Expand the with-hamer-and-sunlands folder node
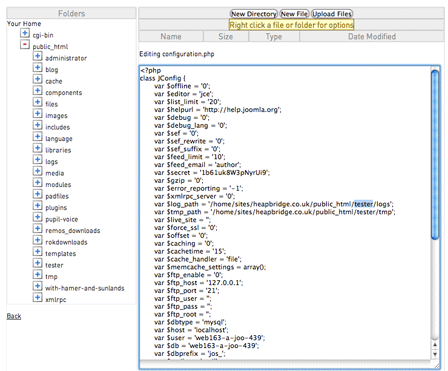 coord(38,286)
